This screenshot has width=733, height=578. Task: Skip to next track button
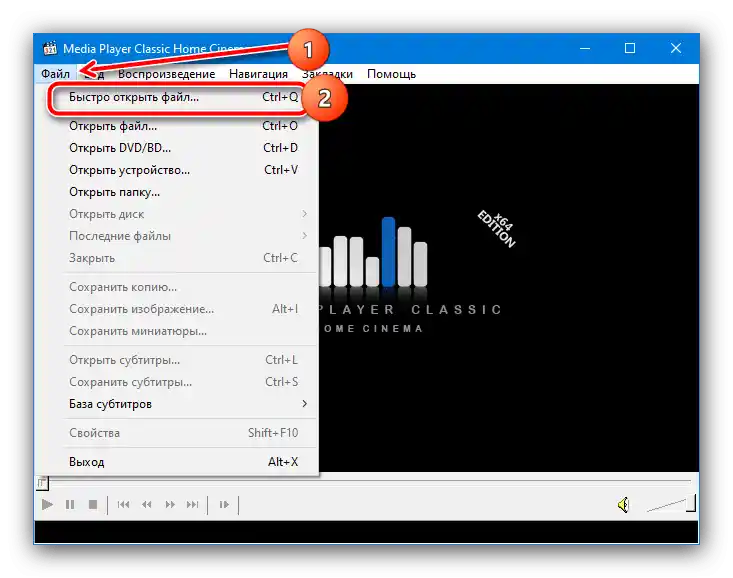tap(193, 505)
